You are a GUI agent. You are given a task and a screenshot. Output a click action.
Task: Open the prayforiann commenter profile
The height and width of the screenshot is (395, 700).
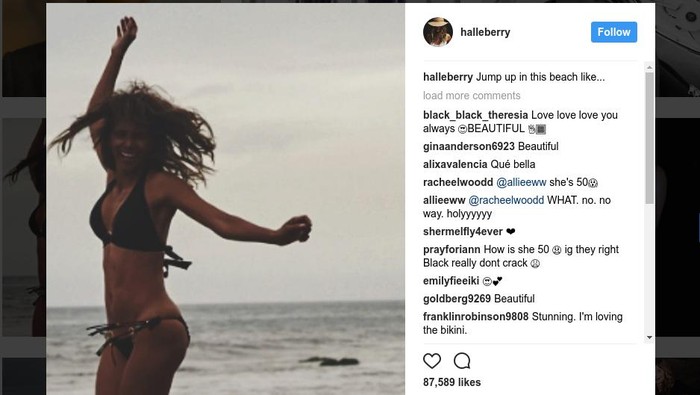pyautogui.click(x=452, y=249)
